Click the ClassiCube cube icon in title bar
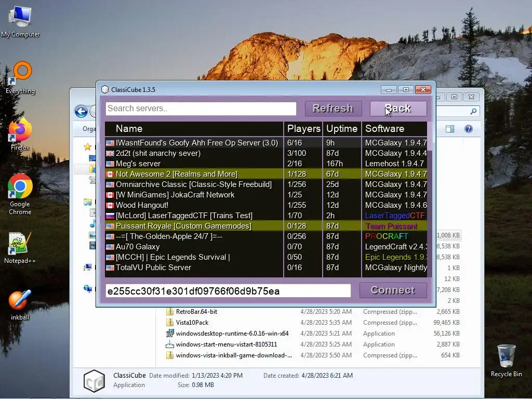Image resolution: width=532 pixels, height=399 pixels. click(x=105, y=89)
